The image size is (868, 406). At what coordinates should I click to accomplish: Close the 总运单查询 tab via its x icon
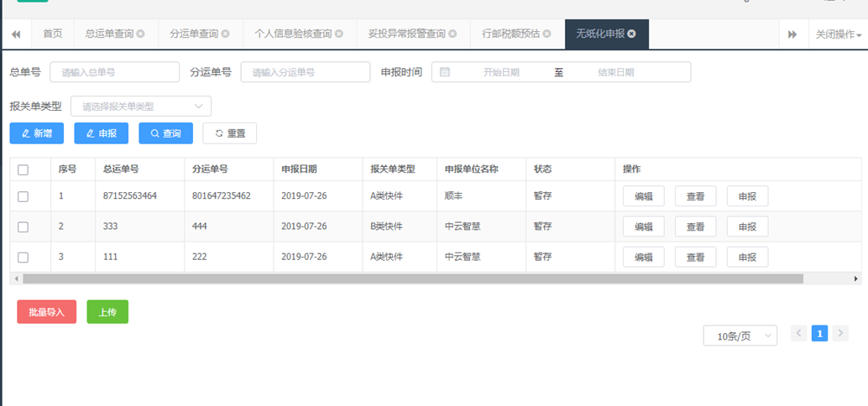tap(140, 34)
